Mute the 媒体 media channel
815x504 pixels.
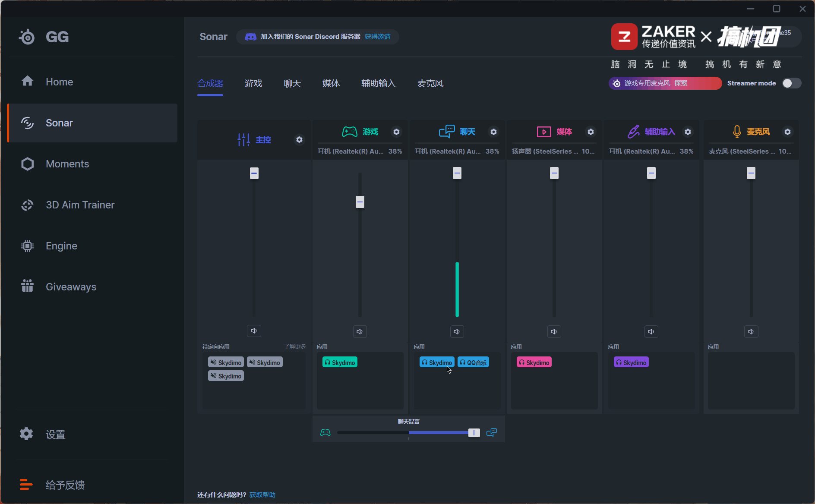click(x=554, y=331)
